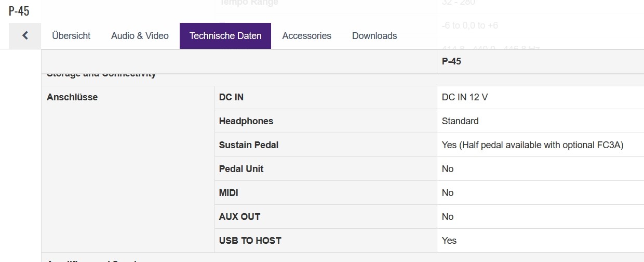Click the back chevron arrow button

[x=25, y=36]
